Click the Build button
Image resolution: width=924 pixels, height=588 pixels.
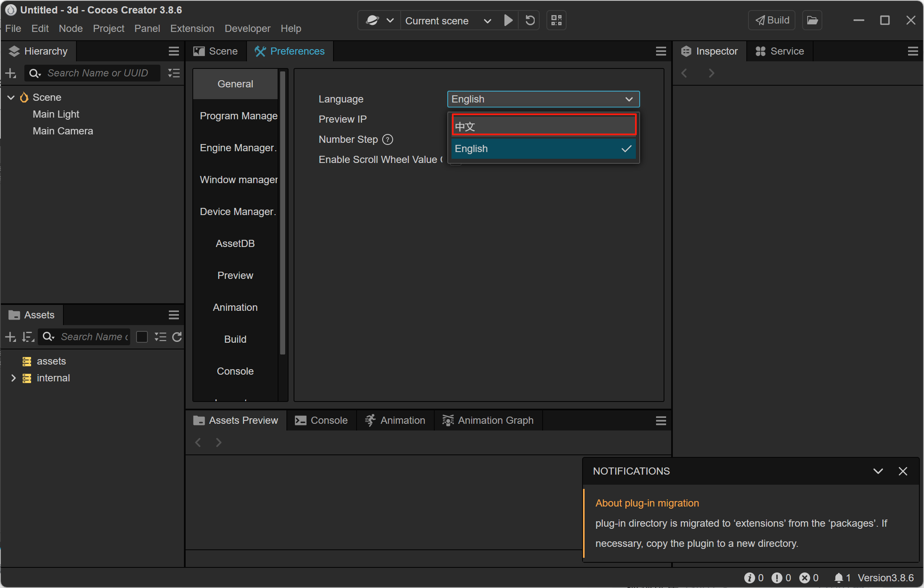coord(772,20)
